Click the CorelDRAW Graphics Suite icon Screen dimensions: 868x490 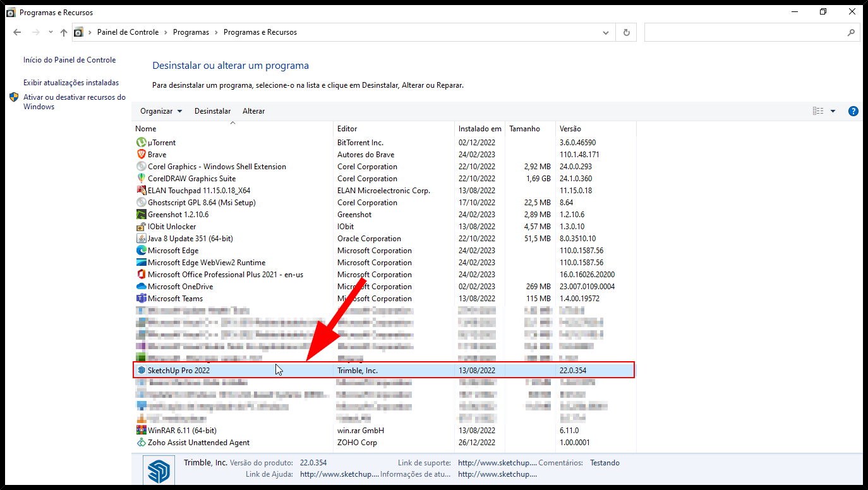(x=142, y=179)
